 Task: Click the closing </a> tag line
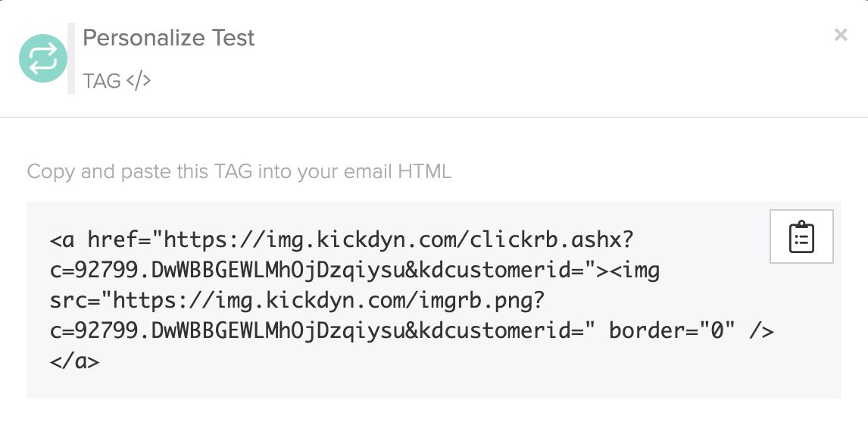[x=75, y=361]
